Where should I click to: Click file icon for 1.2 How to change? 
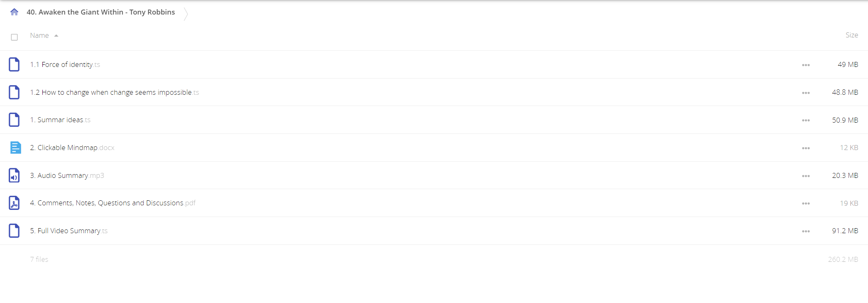(x=14, y=92)
